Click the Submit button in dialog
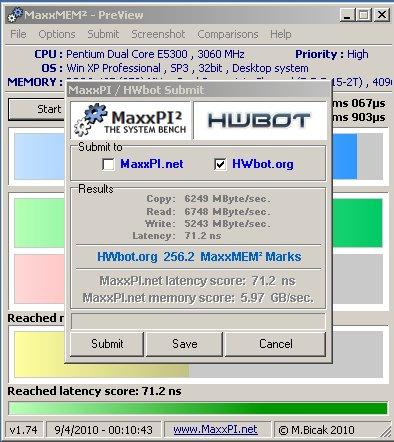This screenshot has height=442, width=394. coord(107,344)
